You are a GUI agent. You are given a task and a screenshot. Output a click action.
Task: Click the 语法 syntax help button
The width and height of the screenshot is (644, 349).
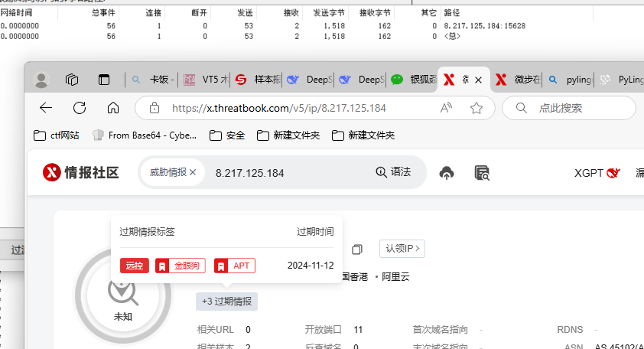pyautogui.click(x=393, y=172)
